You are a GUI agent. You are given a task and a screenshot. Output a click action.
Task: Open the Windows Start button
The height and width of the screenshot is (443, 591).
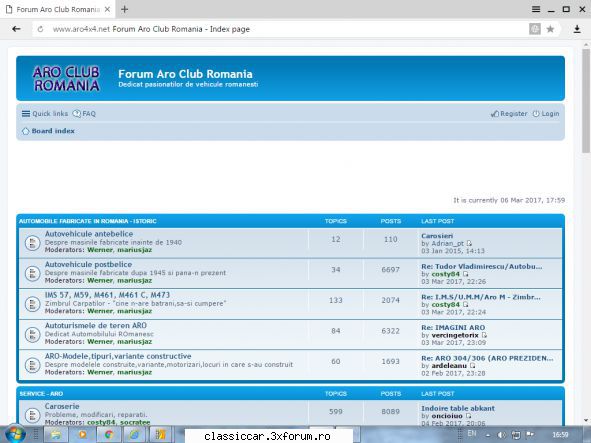point(15,434)
